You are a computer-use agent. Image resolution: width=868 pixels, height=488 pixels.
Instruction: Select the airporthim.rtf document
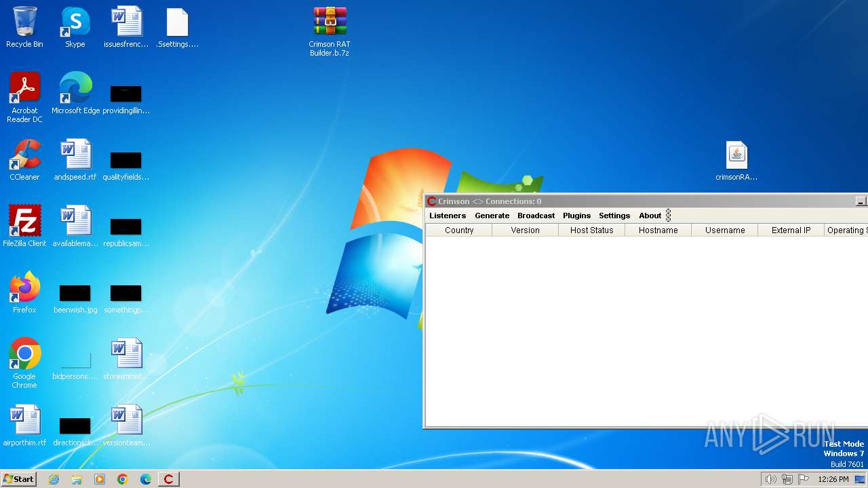24,426
